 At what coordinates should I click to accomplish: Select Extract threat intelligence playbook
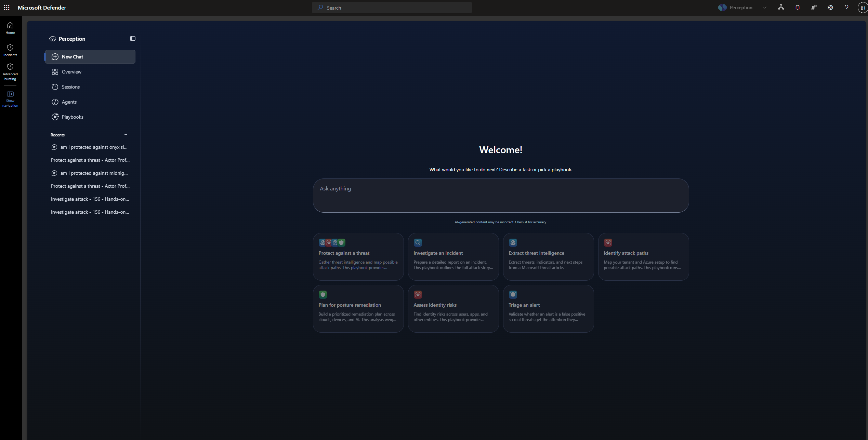pos(548,257)
